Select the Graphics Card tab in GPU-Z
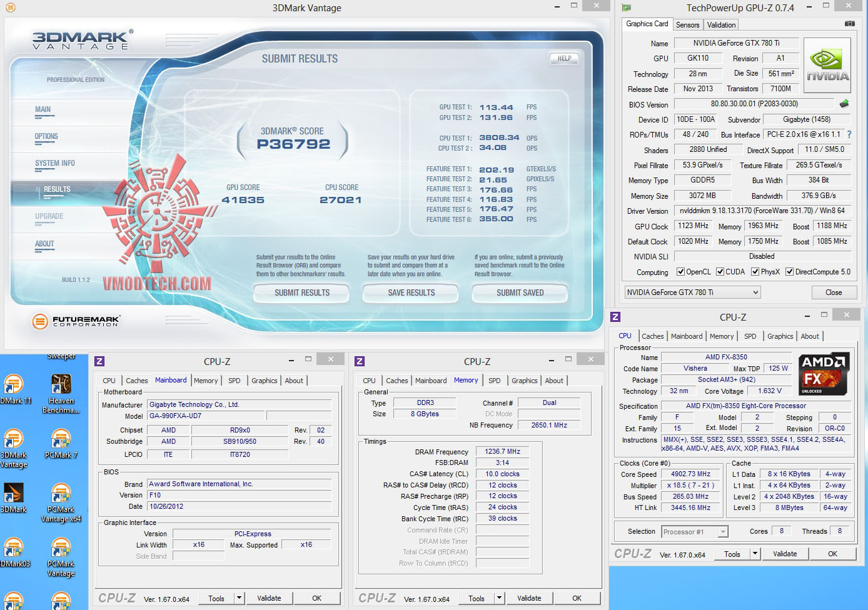Image resolution: width=868 pixels, height=610 pixels. point(647,24)
